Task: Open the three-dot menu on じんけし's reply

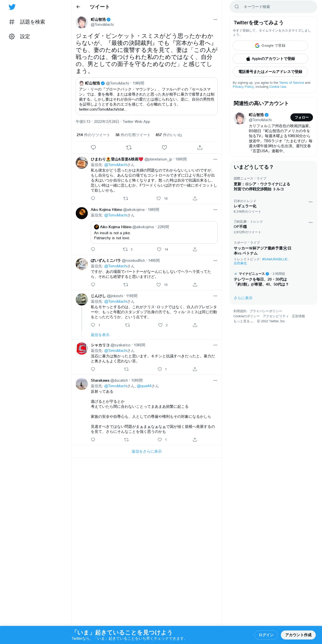Action: point(215,296)
